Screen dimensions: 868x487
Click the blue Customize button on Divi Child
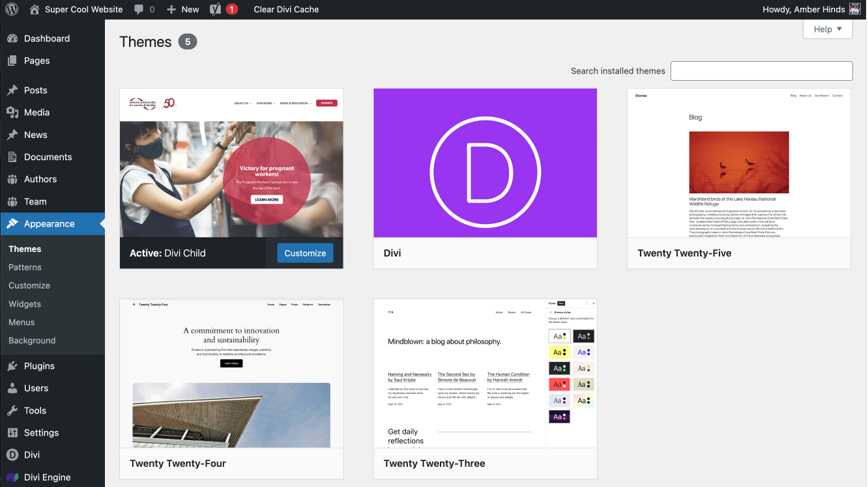pyautogui.click(x=305, y=253)
